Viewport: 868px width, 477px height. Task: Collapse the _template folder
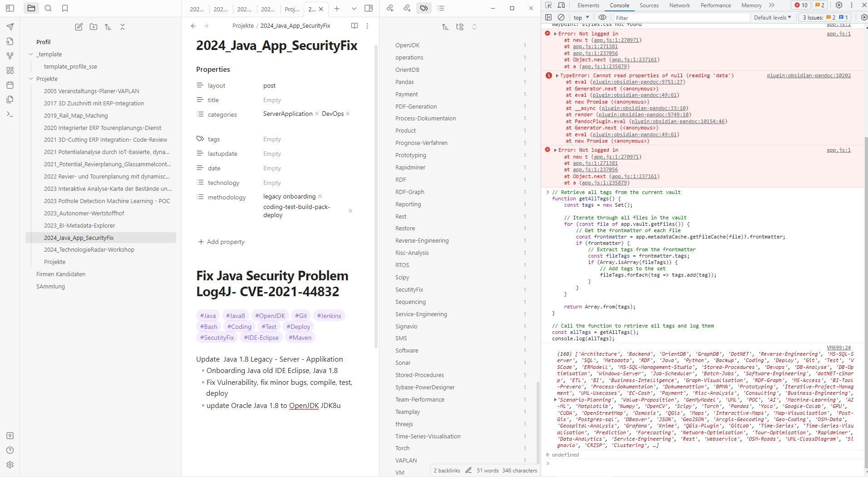point(31,54)
